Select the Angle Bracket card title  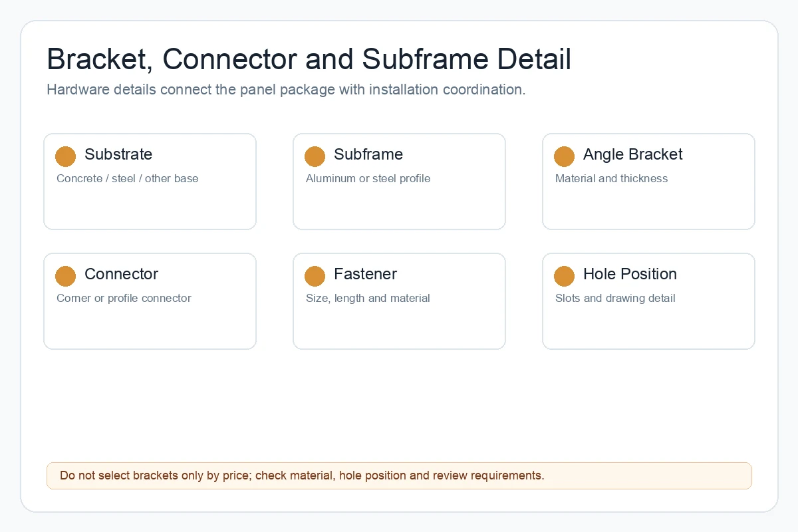(x=633, y=154)
